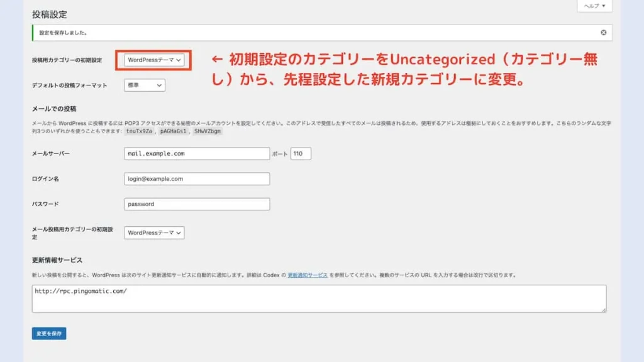Click the update services URL textarea
Screen dimensions: 644x362
click(x=319, y=299)
